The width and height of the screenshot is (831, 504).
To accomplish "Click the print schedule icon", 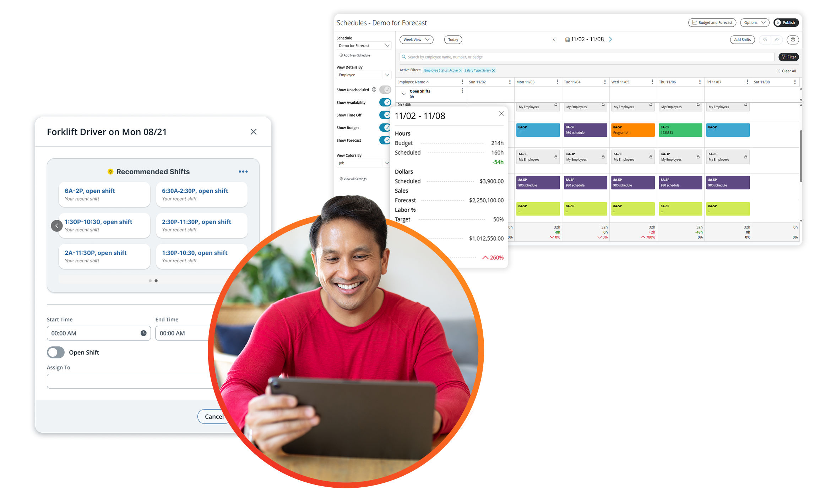I will 793,40.
